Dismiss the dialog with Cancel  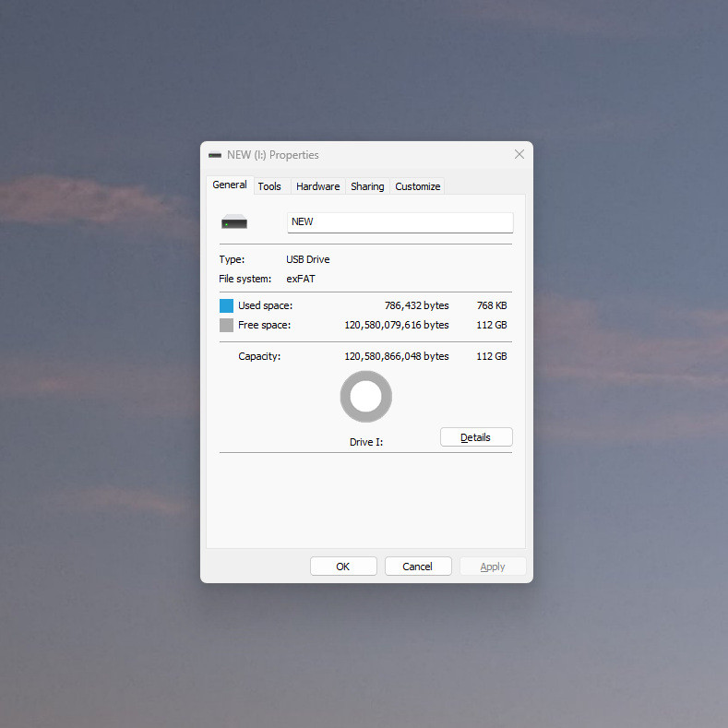click(418, 566)
